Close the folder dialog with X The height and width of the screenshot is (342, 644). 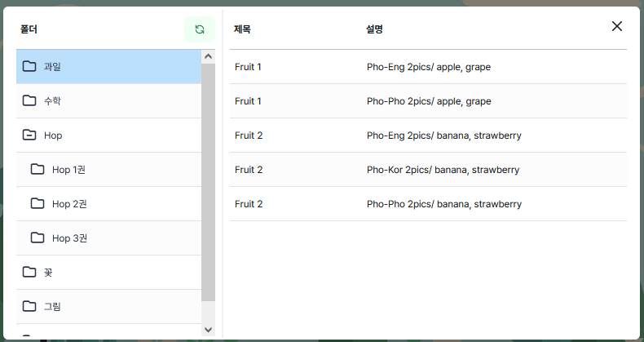click(617, 26)
